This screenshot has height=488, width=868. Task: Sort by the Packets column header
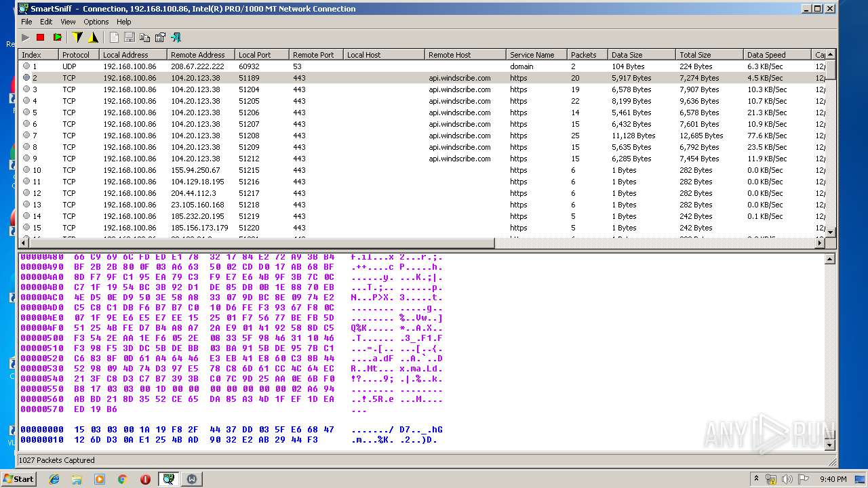(588, 55)
